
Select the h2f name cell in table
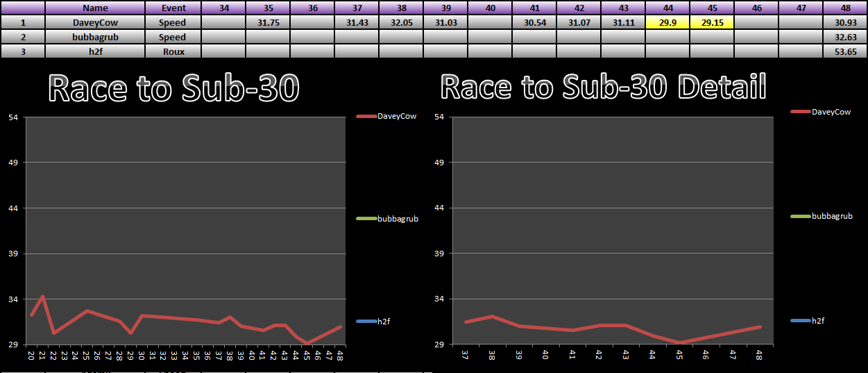click(x=95, y=51)
